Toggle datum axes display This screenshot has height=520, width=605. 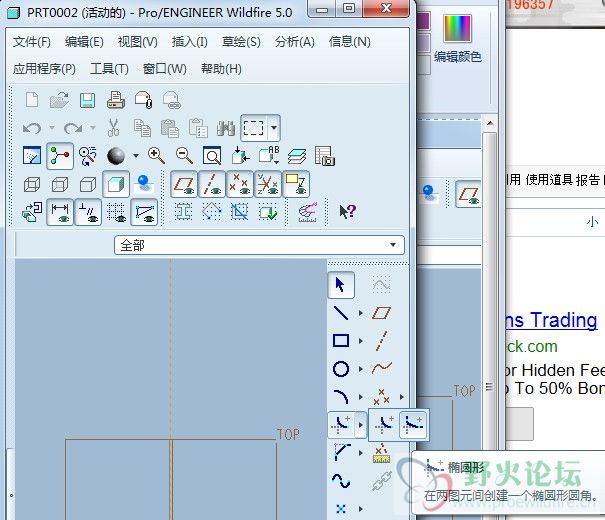click(x=212, y=184)
